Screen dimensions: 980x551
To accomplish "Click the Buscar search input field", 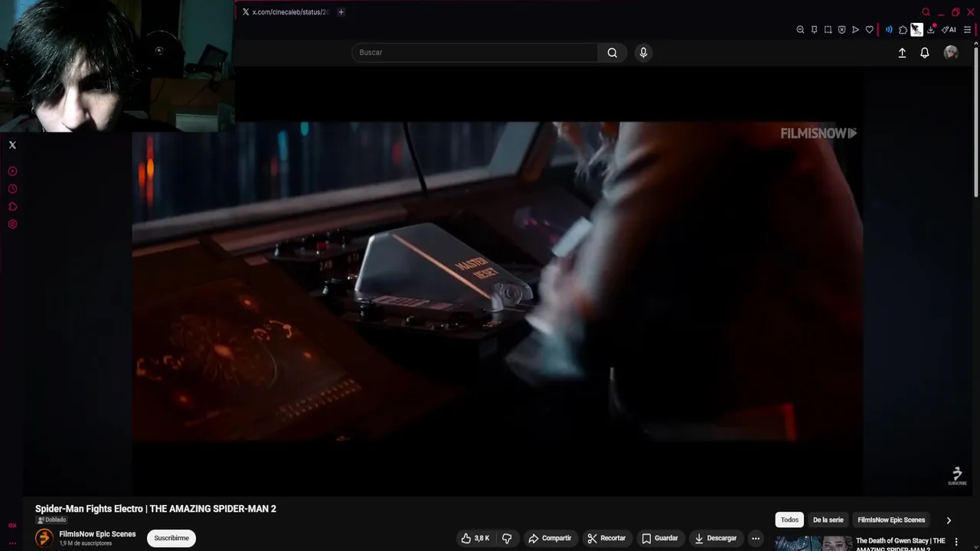I will (x=475, y=53).
